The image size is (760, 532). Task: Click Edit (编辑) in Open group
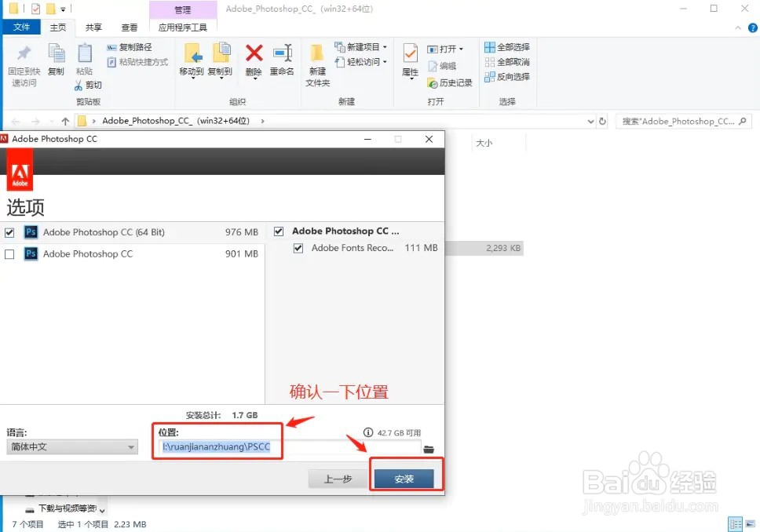[442, 66]
